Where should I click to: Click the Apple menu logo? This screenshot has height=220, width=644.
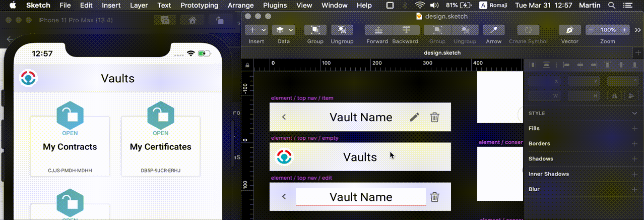(x=13, y=6)
